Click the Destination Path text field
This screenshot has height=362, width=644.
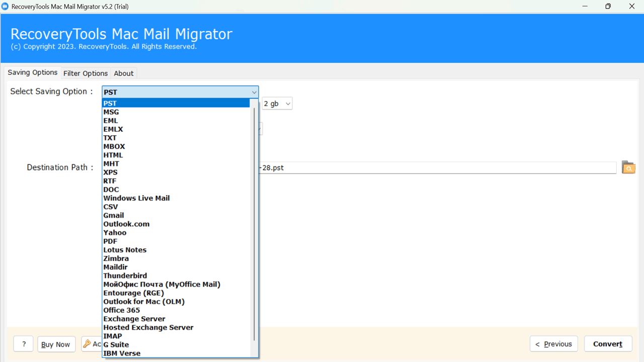pos(437,167)
